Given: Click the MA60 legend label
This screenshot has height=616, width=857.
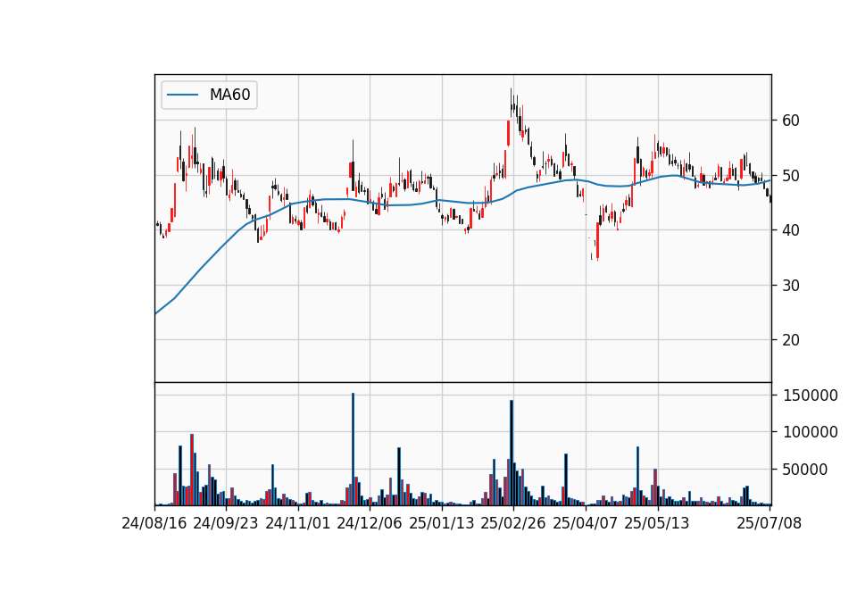Looking at the screenshot, I should pos(229,95).
